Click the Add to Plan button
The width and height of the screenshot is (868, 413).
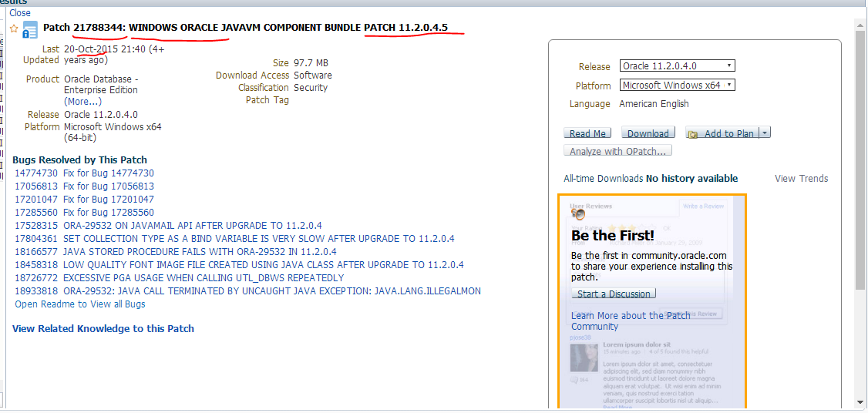pyautogui.click(x=722, y=133)
